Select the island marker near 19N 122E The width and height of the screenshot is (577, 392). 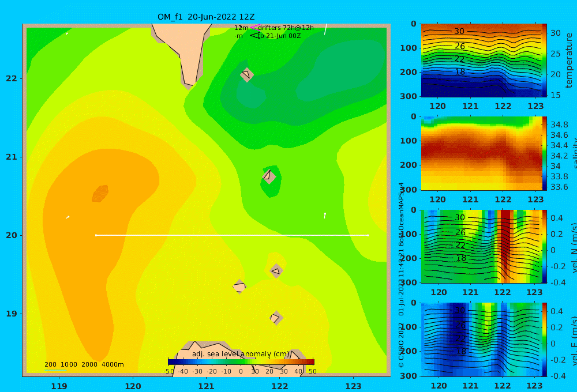tap(276, 318)
